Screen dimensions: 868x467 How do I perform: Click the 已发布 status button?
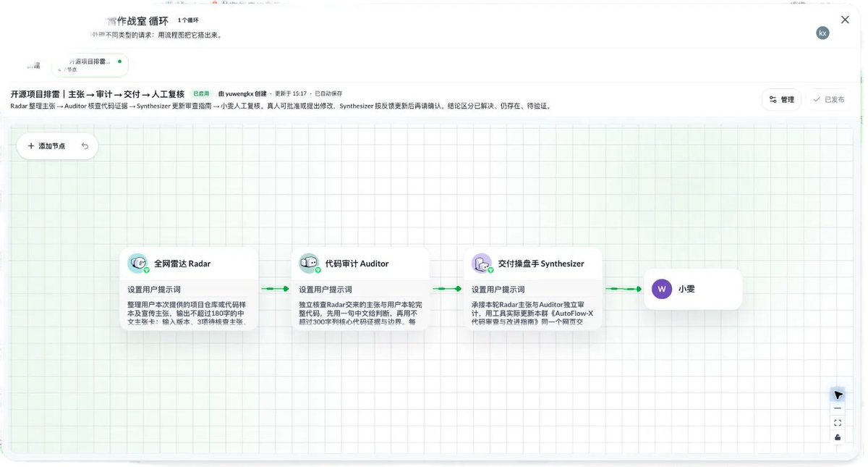(x=828, y=99)
